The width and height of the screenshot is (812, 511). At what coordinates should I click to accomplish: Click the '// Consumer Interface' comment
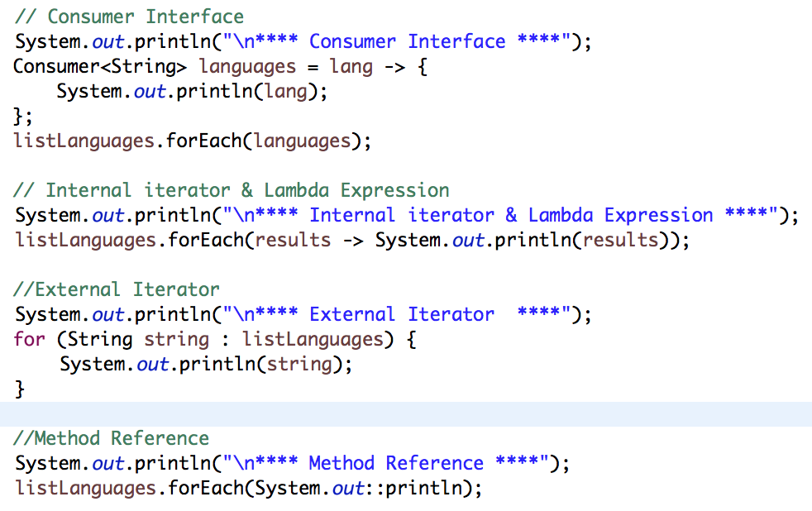coord(129,17)
